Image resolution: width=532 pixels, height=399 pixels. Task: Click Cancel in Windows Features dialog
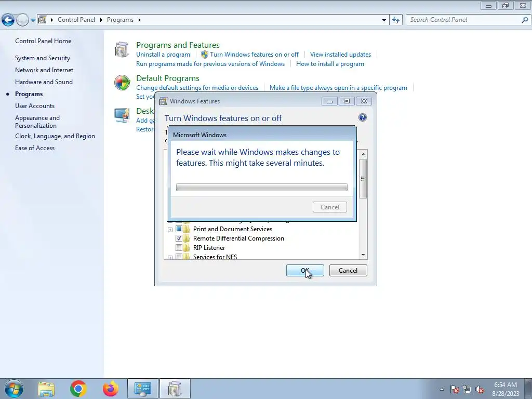[348, 270]
